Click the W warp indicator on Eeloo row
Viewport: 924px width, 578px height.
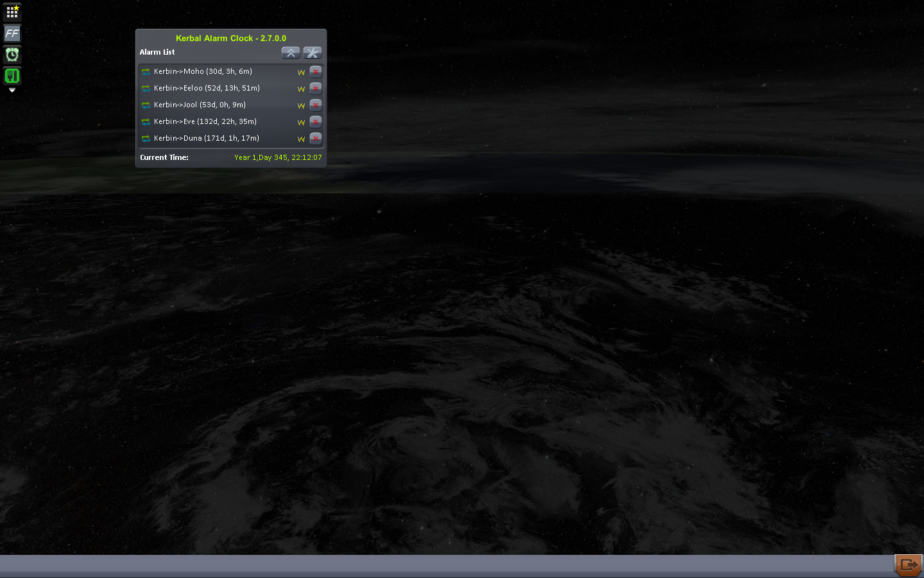tap(301, 89)
